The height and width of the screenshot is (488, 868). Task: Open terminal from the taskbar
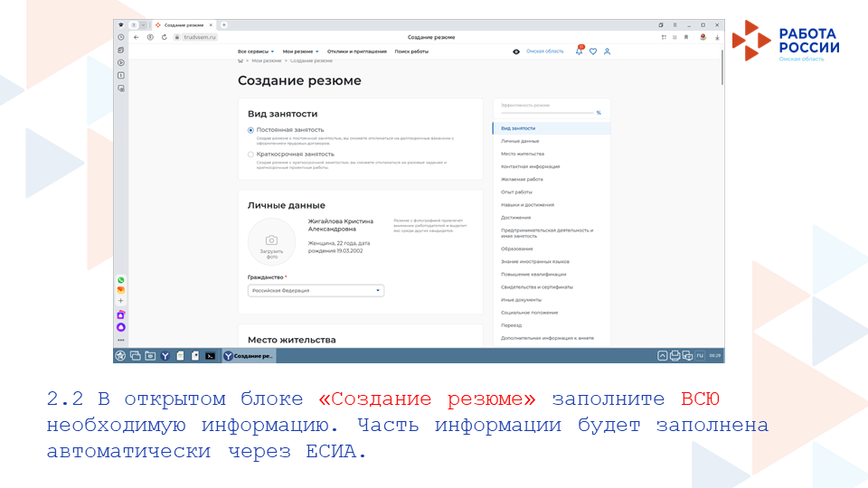[210, 356]
